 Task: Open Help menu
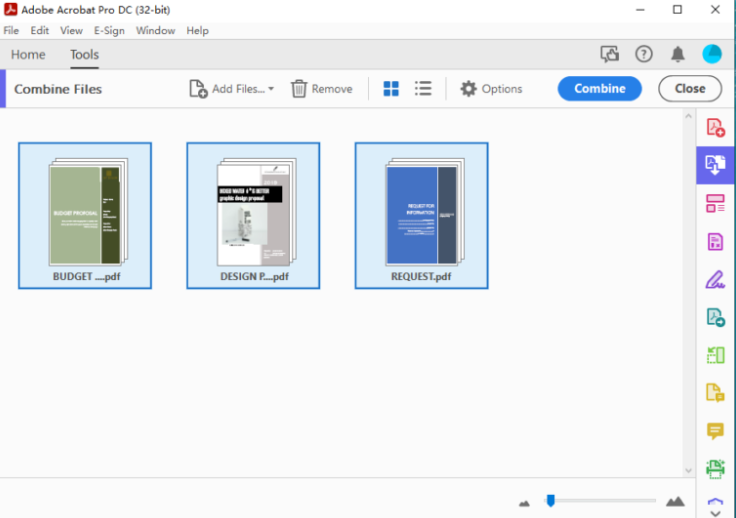click(x=197, y=30)
